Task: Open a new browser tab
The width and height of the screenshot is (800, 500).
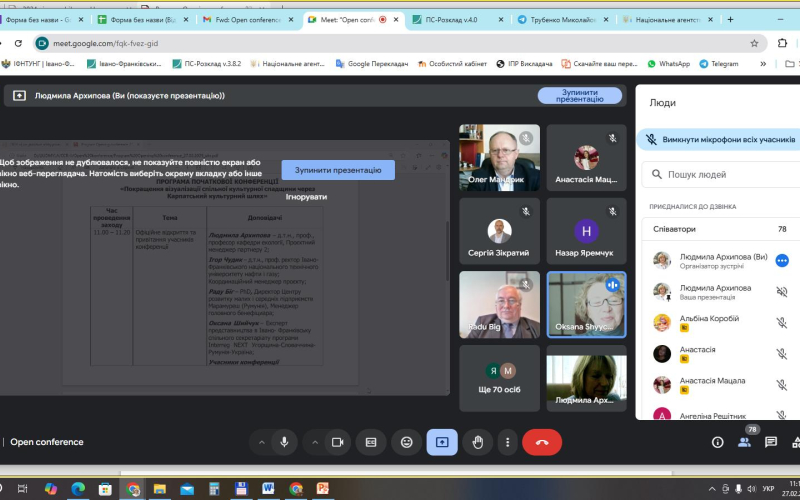Action: [x=730, y=19]
